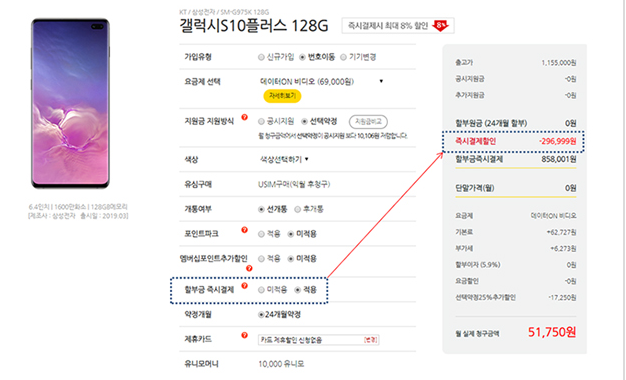
Task: Set 멤버십포인트추가할인 to 적용
Action: [x=261, y=259]
